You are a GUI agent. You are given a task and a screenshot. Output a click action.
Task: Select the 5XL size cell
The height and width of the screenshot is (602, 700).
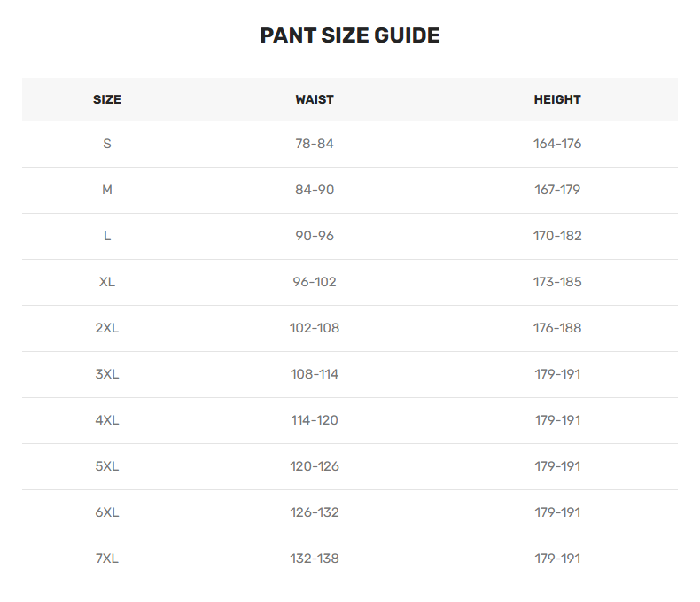coord(107,466)
